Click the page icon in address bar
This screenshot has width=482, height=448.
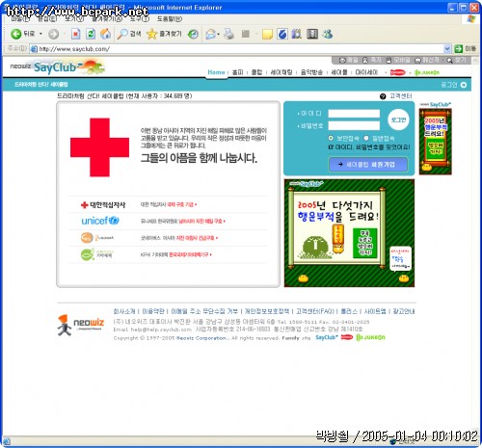click(x=34, y=49)
